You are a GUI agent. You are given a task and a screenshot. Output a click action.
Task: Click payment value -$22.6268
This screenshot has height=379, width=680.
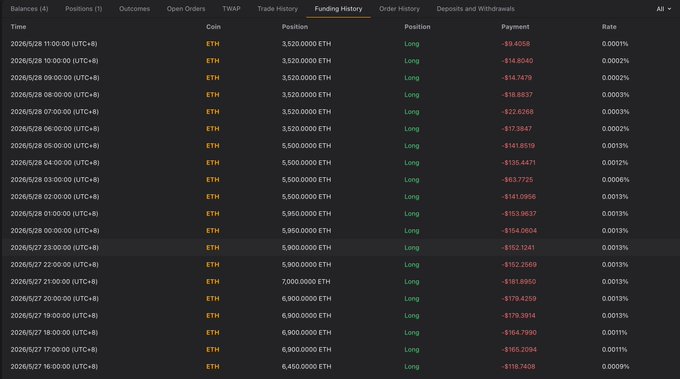(x=517, y=112)
